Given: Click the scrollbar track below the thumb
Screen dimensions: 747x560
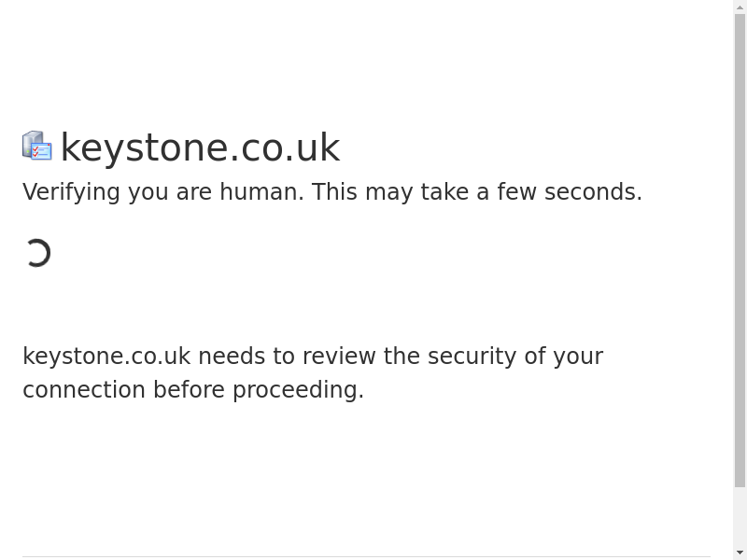Looking at the screenshot, I should (x=740, y=516).
